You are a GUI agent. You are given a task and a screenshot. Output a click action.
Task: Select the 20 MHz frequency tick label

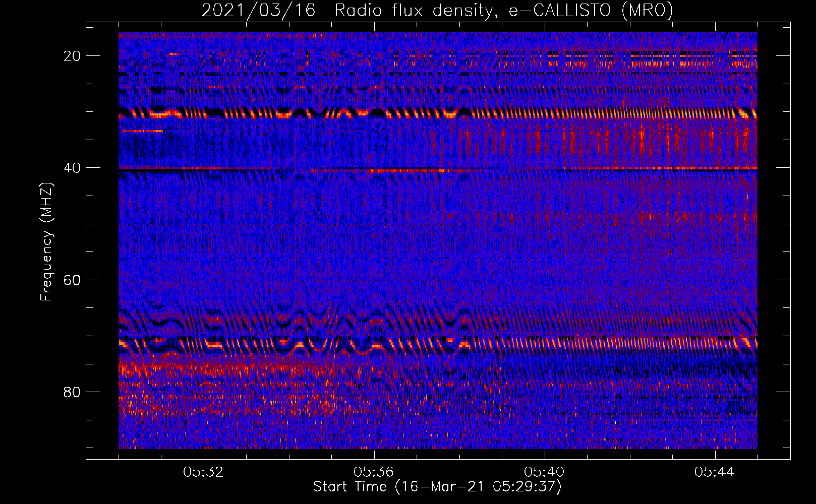pyautogui.click(x=72, y=56)
